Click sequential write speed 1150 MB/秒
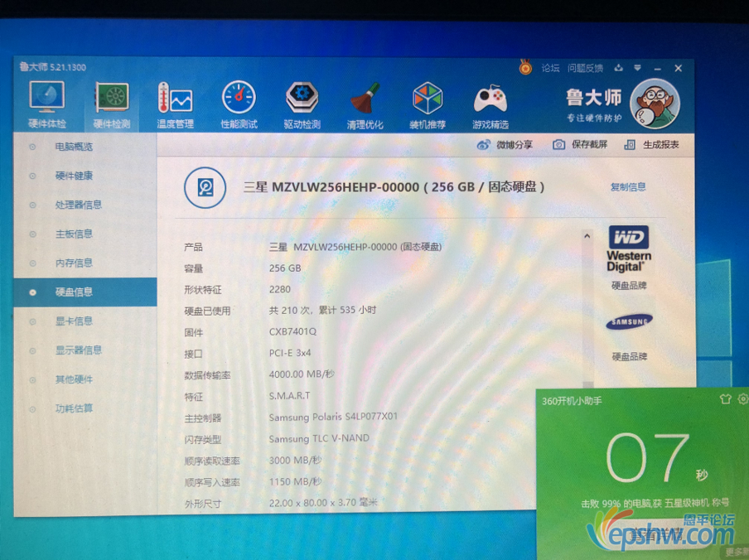This screenshot has height=560, width=749. [x=295, y=481]
